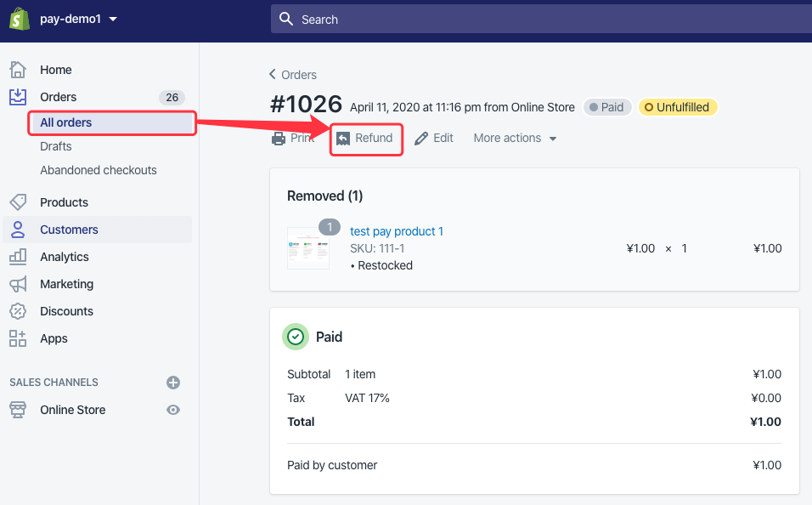Click the Analytics bar-chart icon
The width and height of the screenshot is (812, 505).
coord(17,256)
